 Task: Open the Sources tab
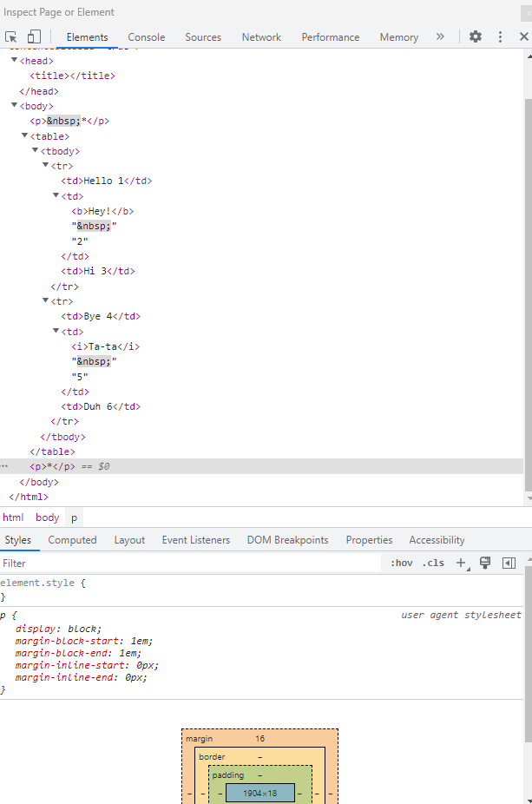point(203,37)
